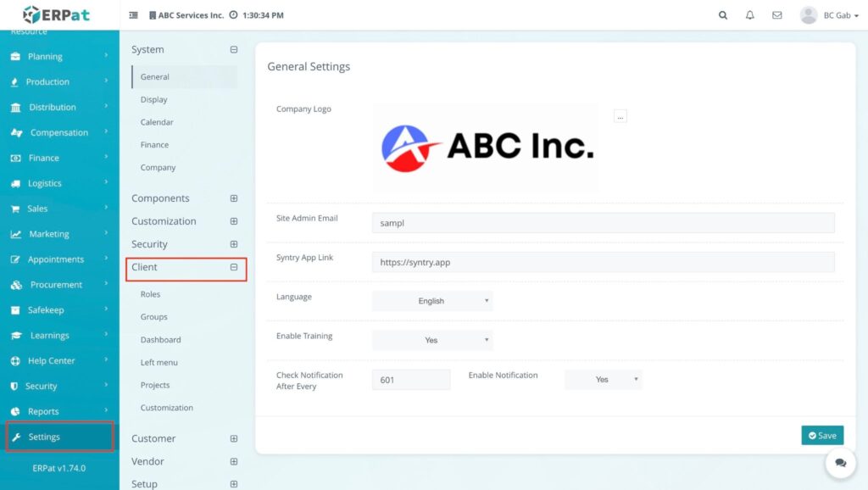This screenshot has height=490, width=868.
Task: Open the notifications bell icon
Action: (x=749, y=15)
